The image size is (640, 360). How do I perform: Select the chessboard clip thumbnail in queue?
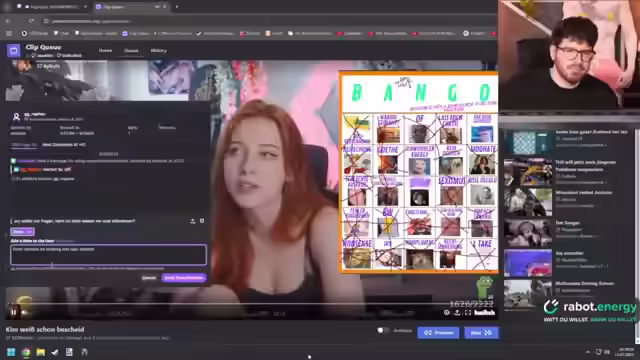(x=528, y=143)
